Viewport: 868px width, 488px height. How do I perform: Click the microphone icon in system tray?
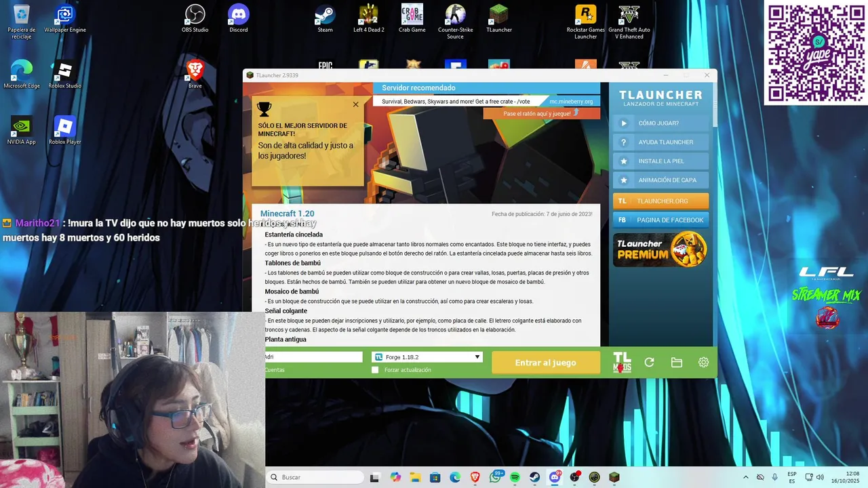(775, 477)
